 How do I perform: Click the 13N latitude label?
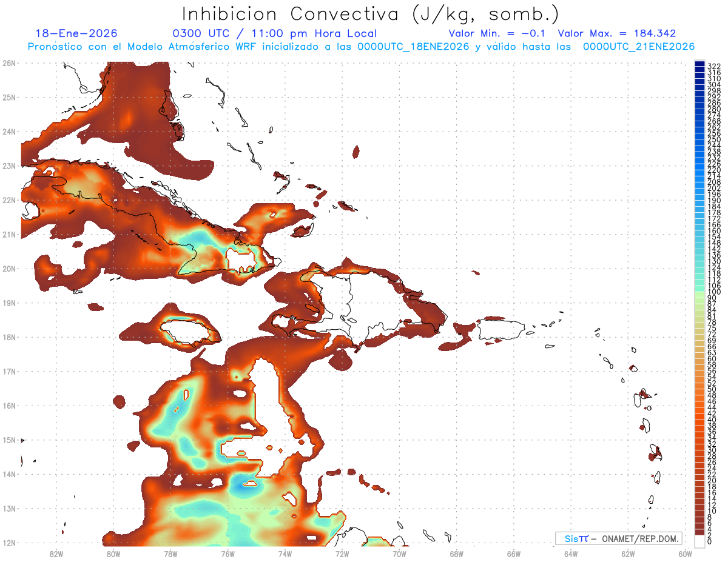coord(9,508)
